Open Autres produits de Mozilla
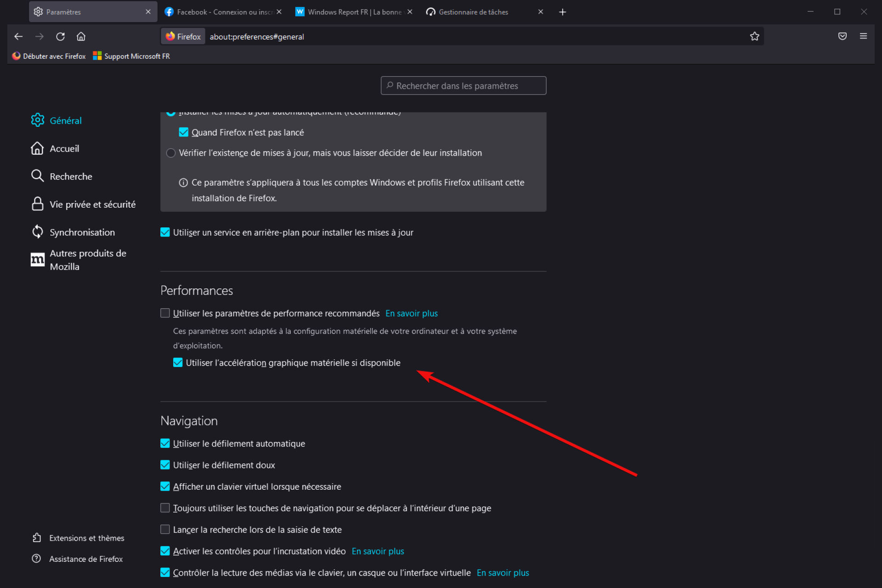Screen dimensions: 882x588 click(87, 260)
